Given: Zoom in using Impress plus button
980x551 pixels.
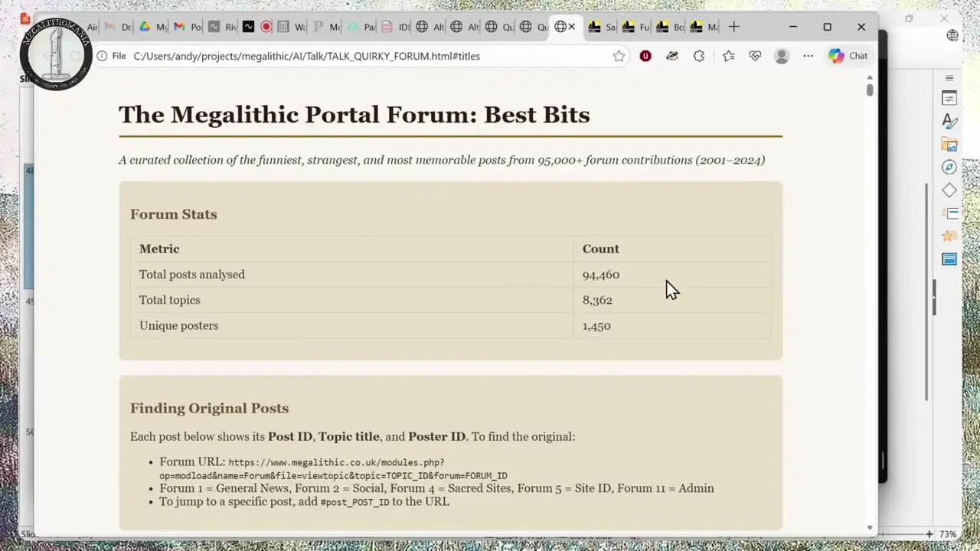Looking at the screenshot, I should click(x=929, y=534).
